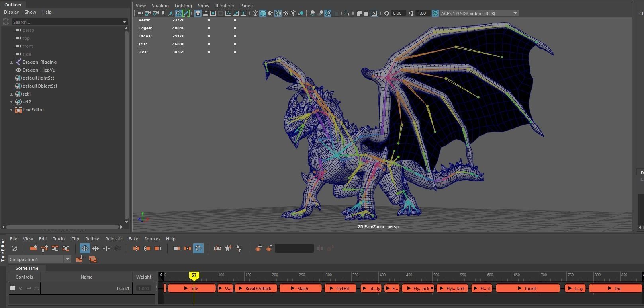The image size is (644, 308).
Task: Click the Time Editor snapping magnet icon
Action: [198, 248]
